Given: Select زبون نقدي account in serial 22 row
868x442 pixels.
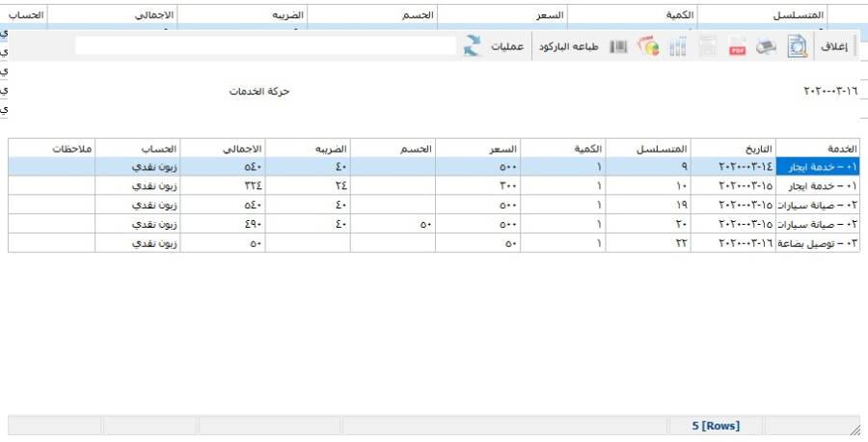Looking at the screenshot, I should [138, 243].
